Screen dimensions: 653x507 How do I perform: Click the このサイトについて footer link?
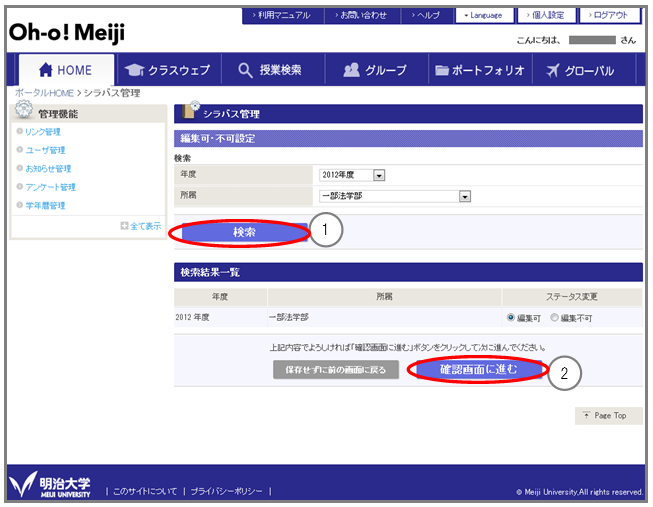pos(145,491)
